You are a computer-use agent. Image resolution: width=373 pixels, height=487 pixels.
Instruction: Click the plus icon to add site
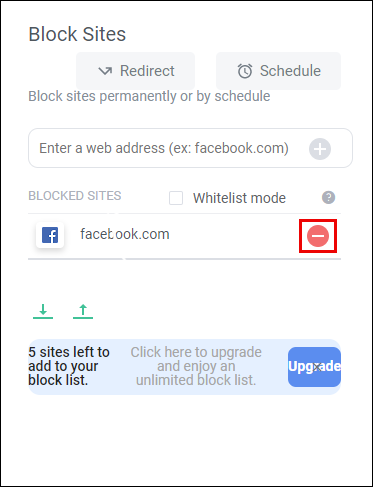320,149
